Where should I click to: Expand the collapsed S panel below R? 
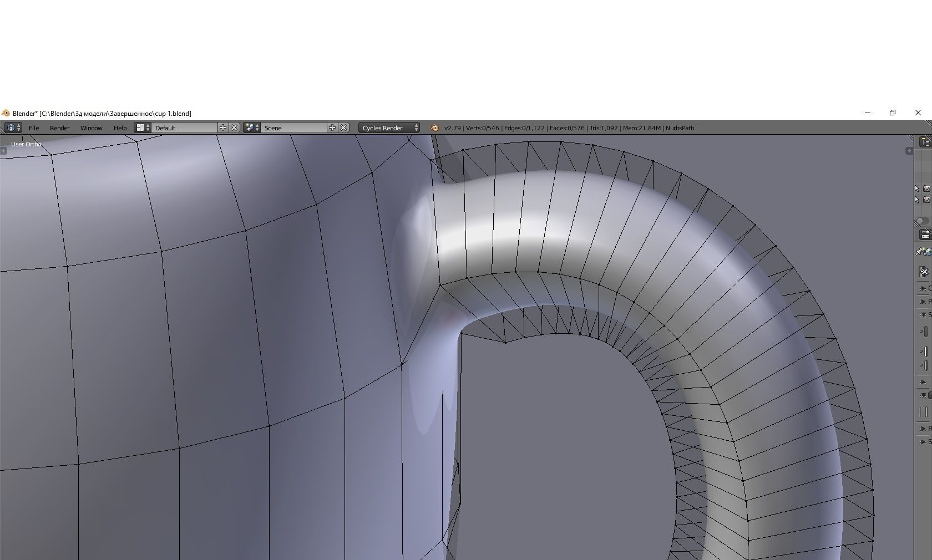(924, 442)
